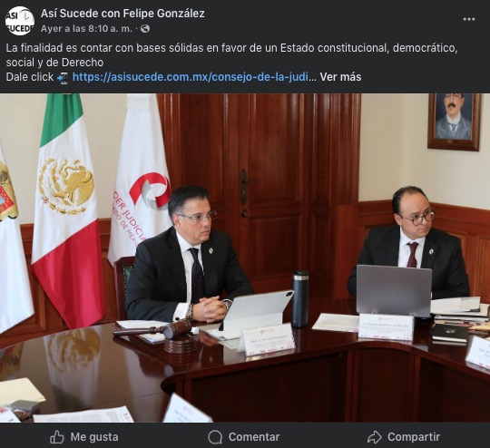This screenshot has height=448, width=490.
Task: Select the Comentar button label
Action: [254, 437]
